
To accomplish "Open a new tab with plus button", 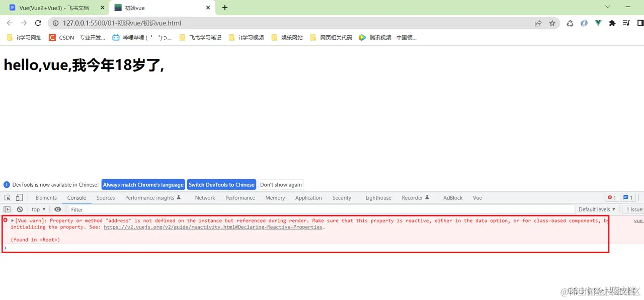I will 225,8.
